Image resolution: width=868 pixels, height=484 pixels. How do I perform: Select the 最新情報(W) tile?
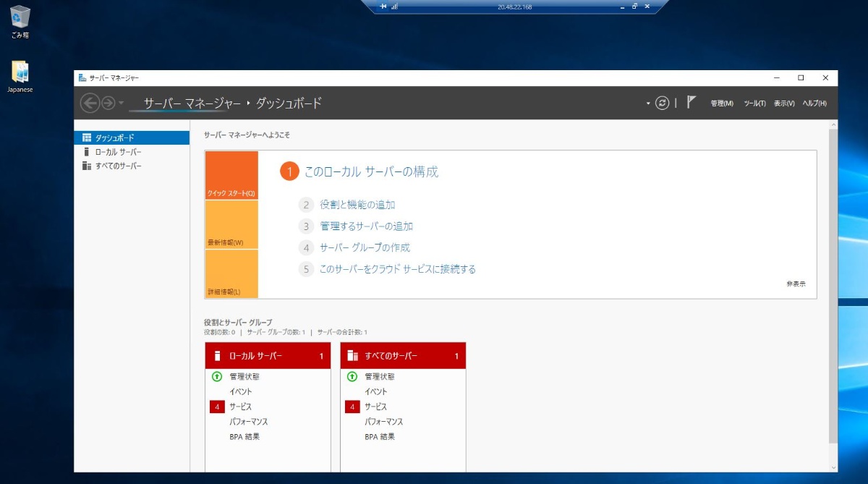click(231, 225)
